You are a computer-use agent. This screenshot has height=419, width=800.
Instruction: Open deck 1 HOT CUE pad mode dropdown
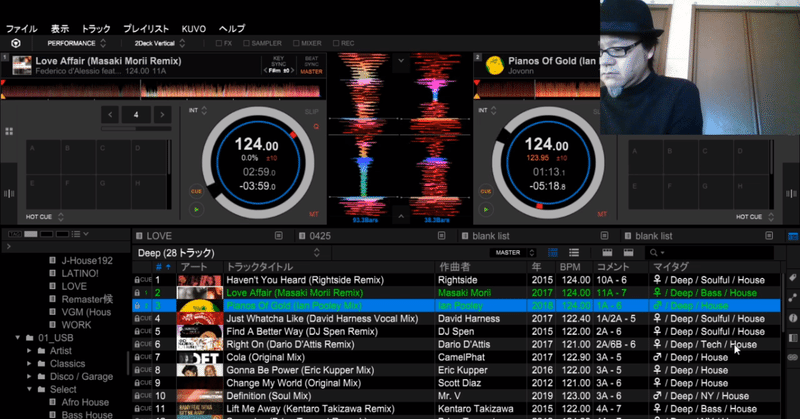45,217
